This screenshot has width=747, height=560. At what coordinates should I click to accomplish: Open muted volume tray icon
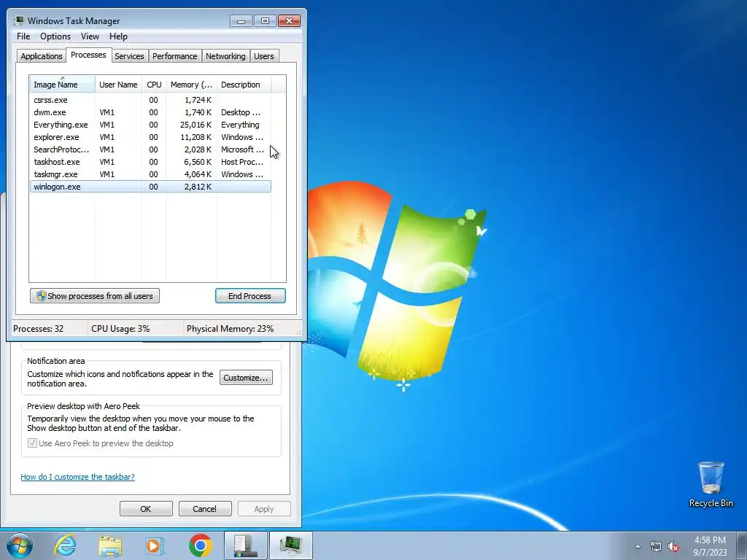coord(673,546)
